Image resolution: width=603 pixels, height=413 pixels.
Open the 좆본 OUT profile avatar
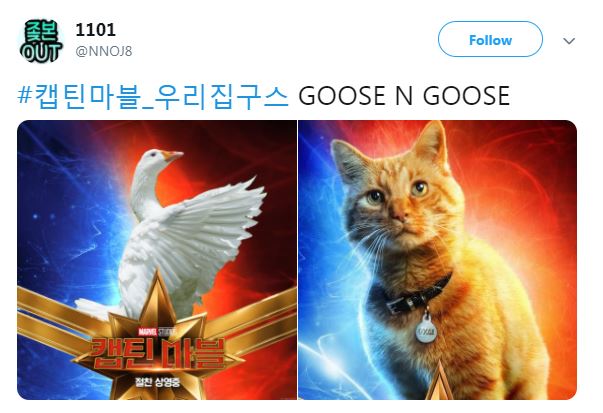click(x=41, y=41)
